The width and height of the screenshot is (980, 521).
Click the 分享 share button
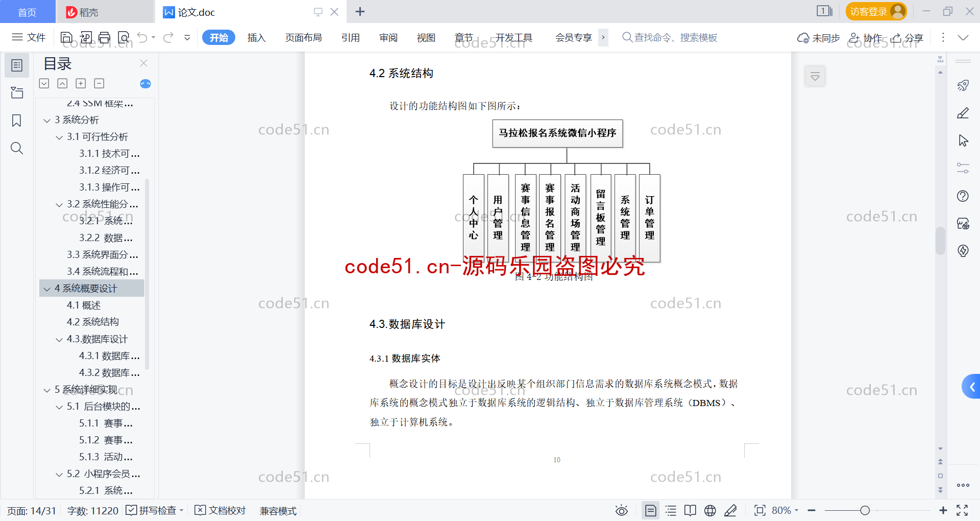click(x=907, y=38)
